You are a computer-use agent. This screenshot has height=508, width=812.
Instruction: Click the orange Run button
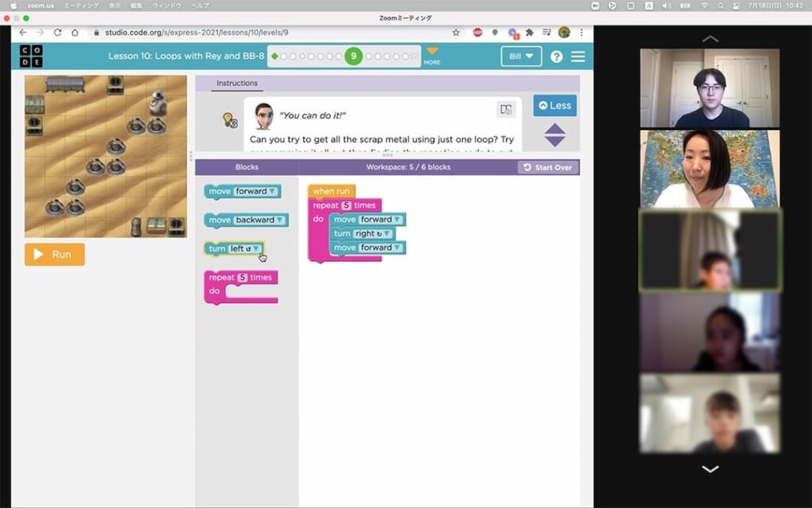point(55,255)
